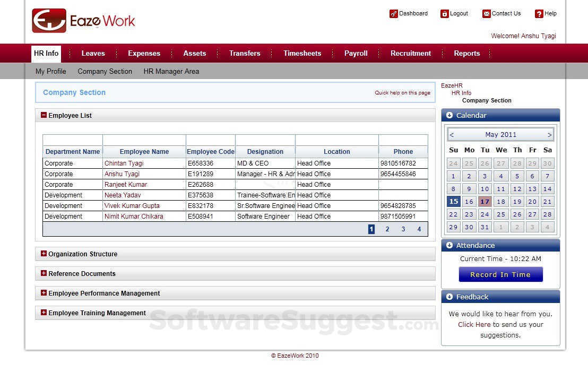The height and width of the screenshot is (372, 588).
Task: Click Here link to send suggestions
Action: tap(474, 324)
